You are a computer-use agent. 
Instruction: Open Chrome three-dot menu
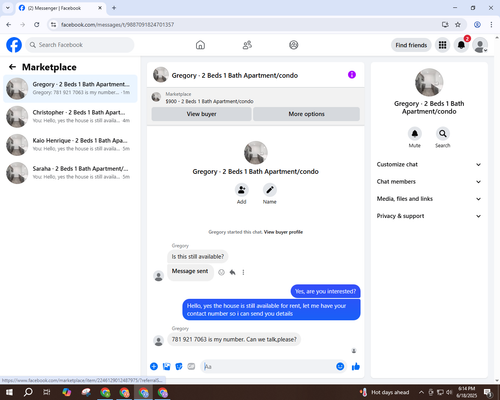[491, 25]
